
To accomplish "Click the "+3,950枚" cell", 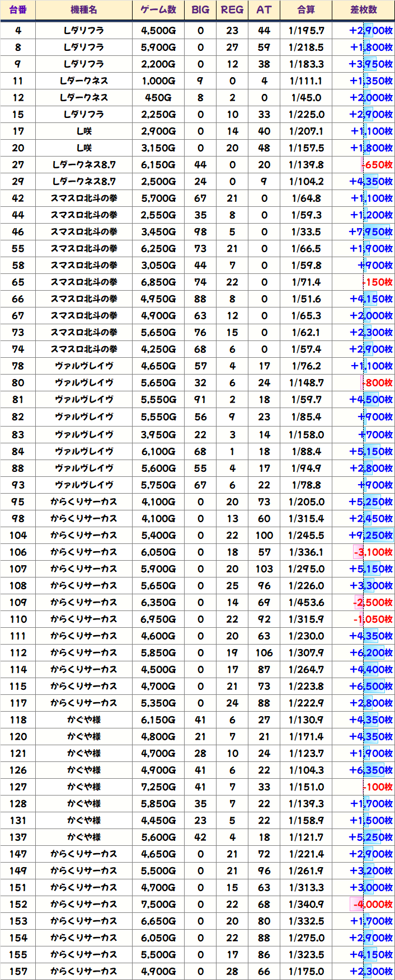I will (x=364, y=64).
